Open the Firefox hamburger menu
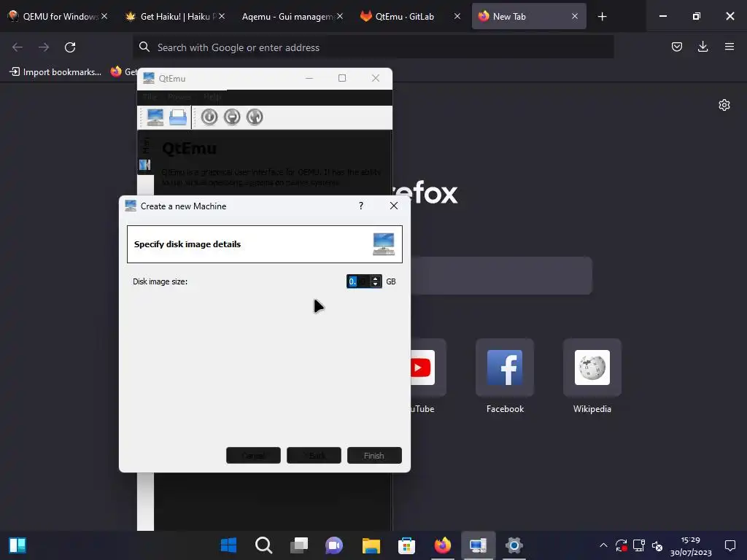Viewport: 747px width, 560px height. [729, 47]
